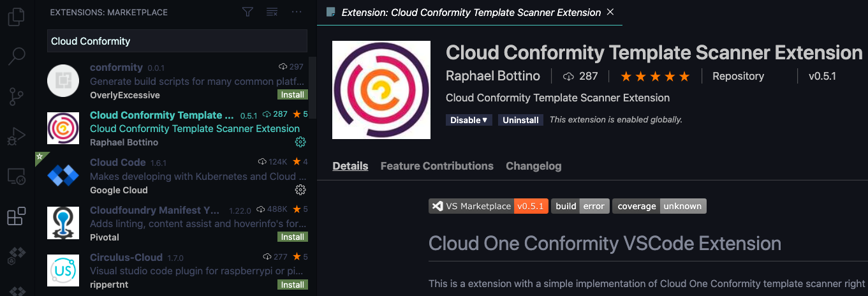
Task: Filter extensions with the funnel icon
Action: (x=247, y=12)
